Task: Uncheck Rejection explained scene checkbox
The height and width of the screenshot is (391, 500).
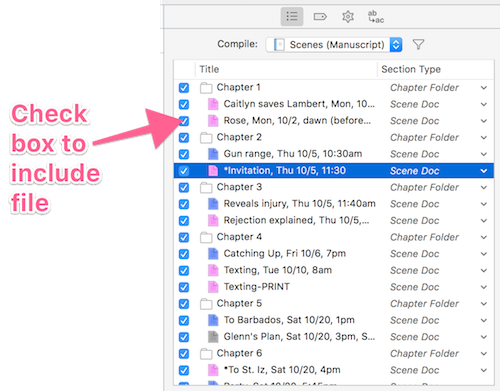Action: coord(184,221)
